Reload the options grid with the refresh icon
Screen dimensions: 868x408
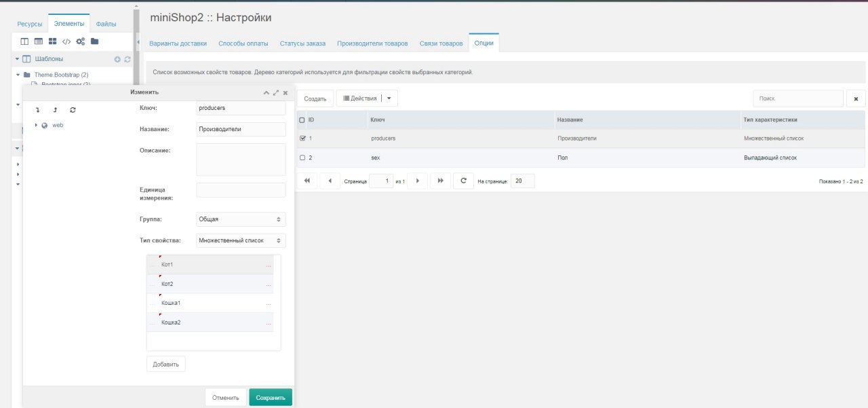[x=463, y=181]
